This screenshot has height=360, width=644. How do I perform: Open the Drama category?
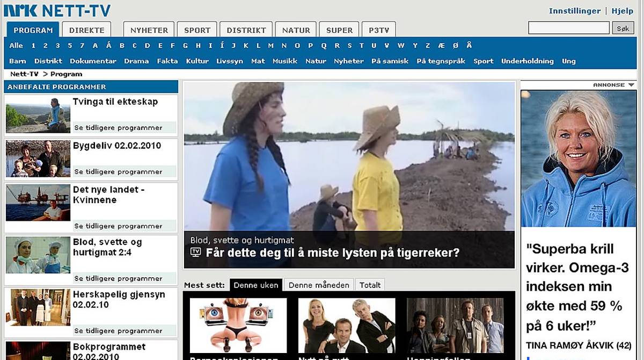(x=136, y=61)
